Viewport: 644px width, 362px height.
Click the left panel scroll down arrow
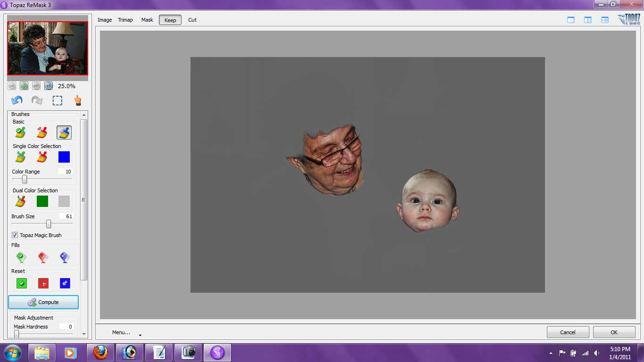84,334
